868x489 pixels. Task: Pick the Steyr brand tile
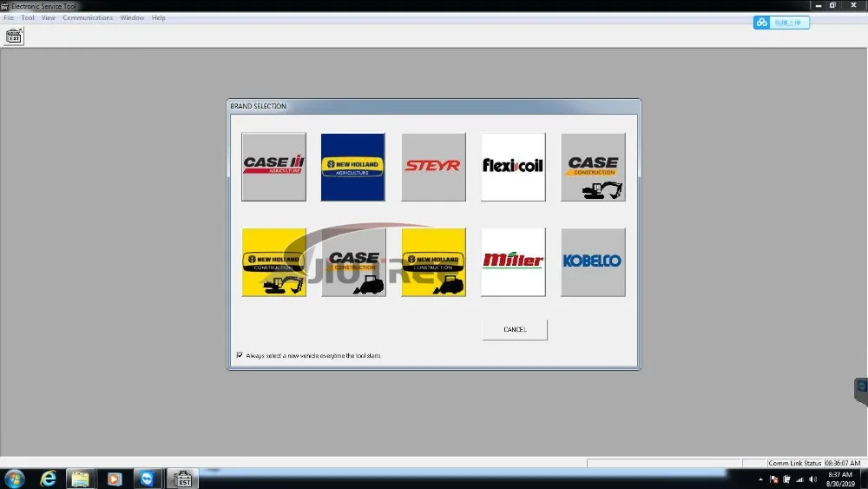point(433,167)
